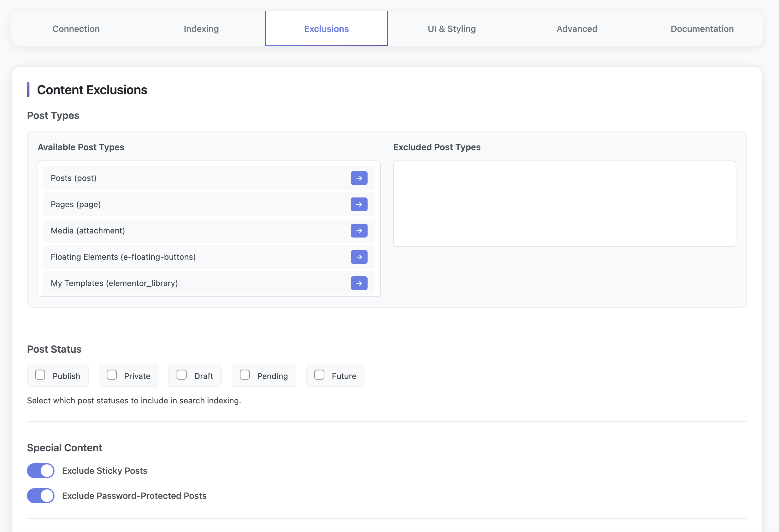
Task: Disable the Exclude Sticky Posts toggle
Action: 40,470
